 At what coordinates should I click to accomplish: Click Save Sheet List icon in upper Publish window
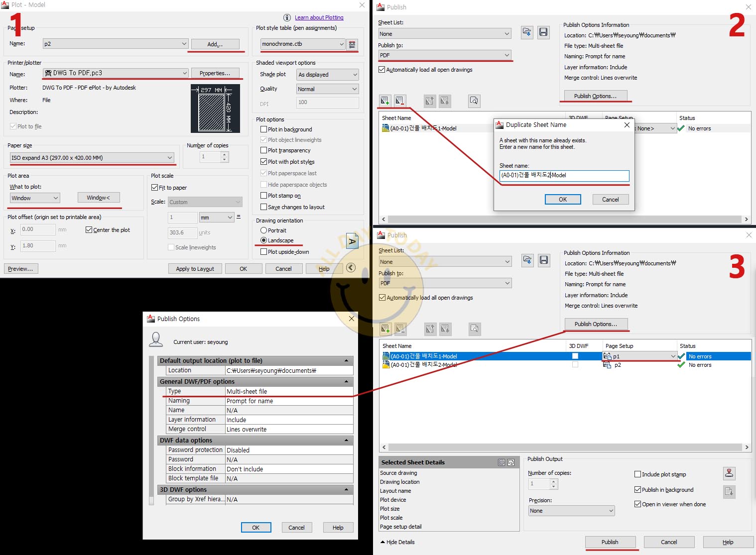543,32
